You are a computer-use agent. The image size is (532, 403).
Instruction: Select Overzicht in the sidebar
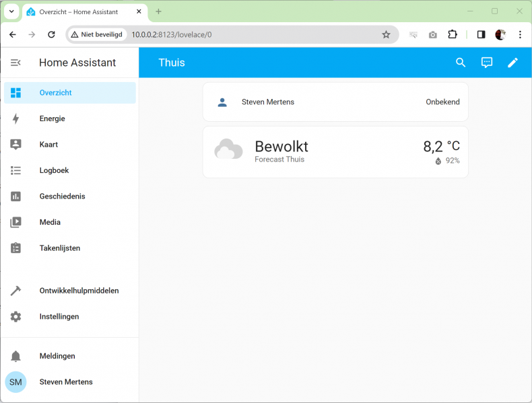[70, 93]
